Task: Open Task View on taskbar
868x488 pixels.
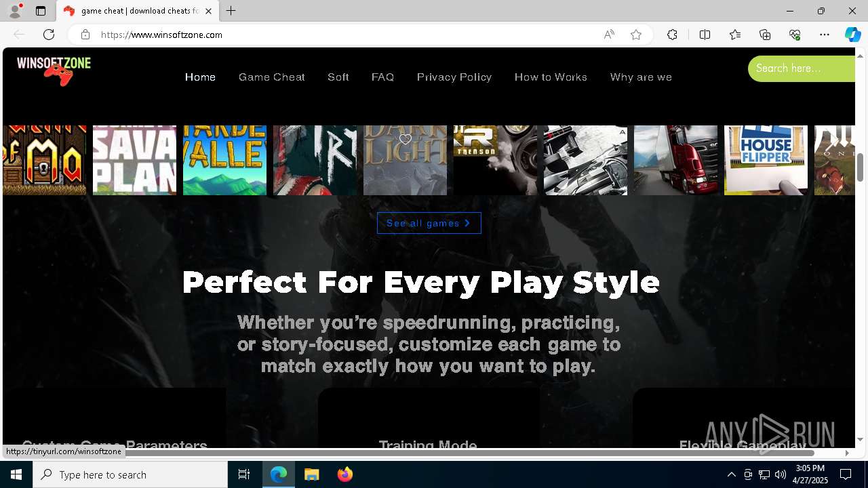Action: pos(244,474)
